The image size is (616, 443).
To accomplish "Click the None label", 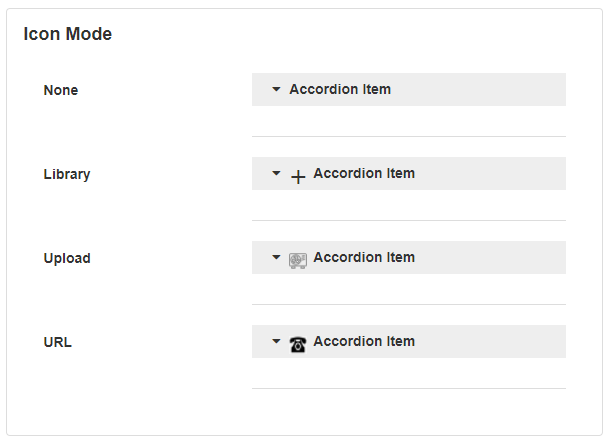I will point(61,90).
